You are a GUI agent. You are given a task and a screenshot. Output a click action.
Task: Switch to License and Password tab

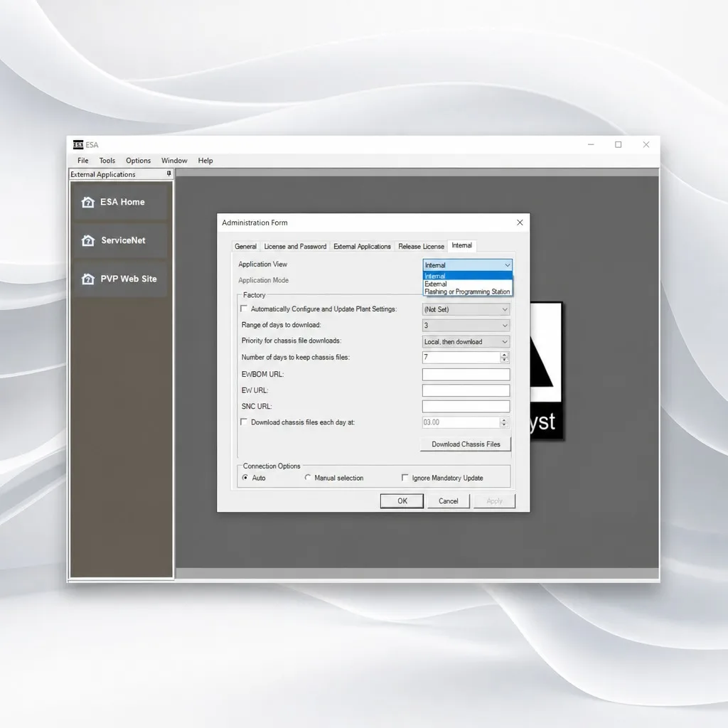point(295,247)
